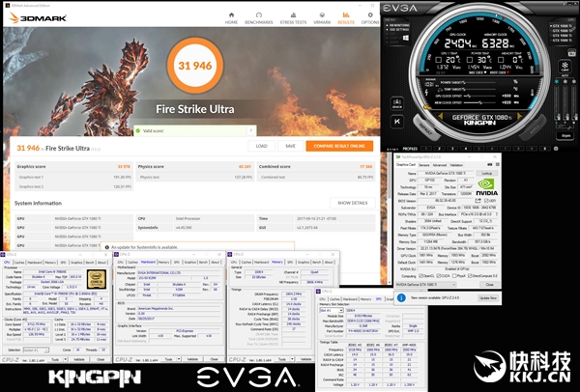Click the 3DMark logo
Image resolution: width=580 pixels, height=392 pixels.
[x=38, y=17]
